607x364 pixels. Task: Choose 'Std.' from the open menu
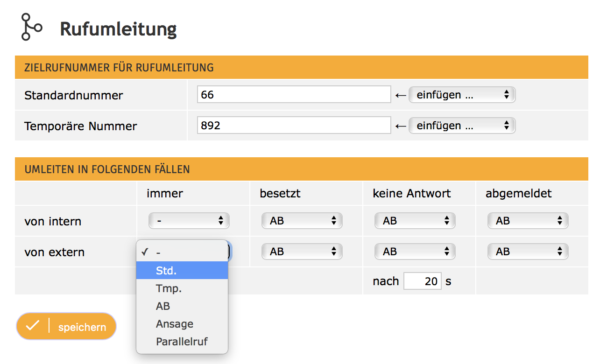[182, 270]
